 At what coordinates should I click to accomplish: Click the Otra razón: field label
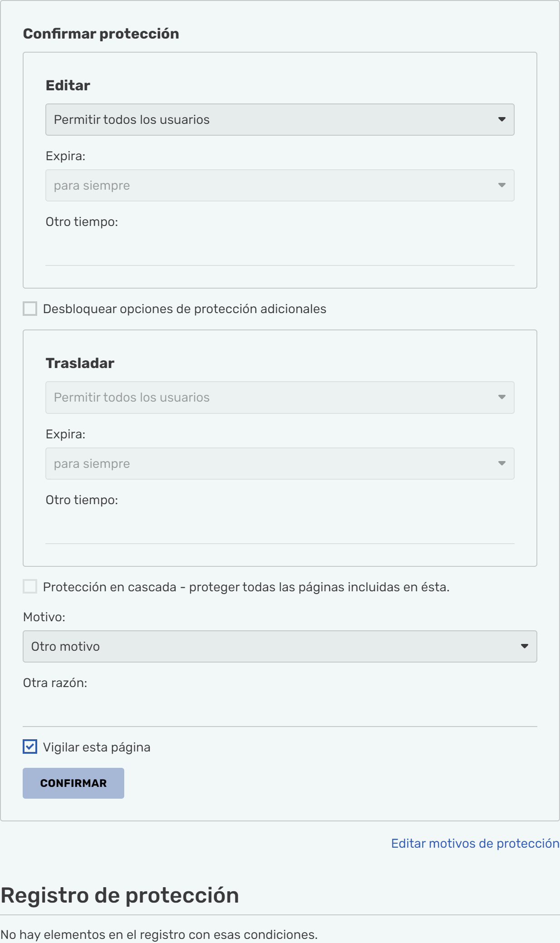click(55, 683)
